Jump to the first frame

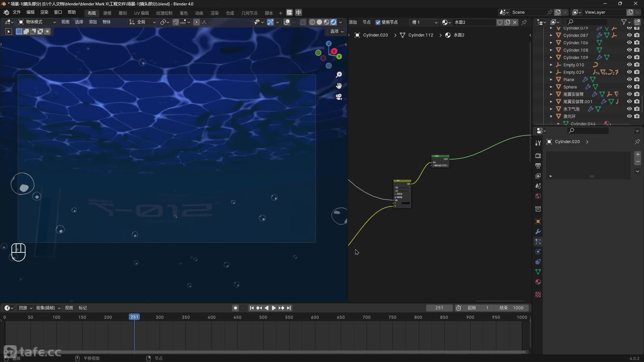point(252,308)
